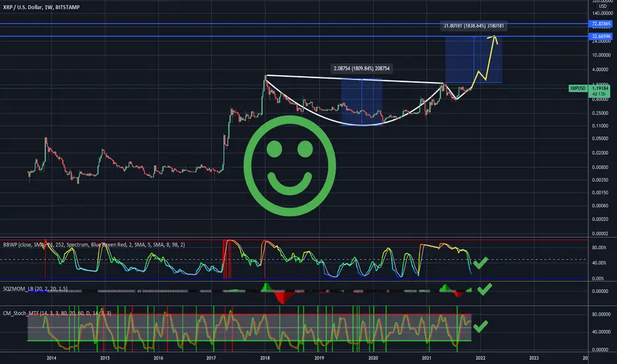Click 0.00% on the BBWP scale
This screenshot has height=364, width=617.
point(598,279)
